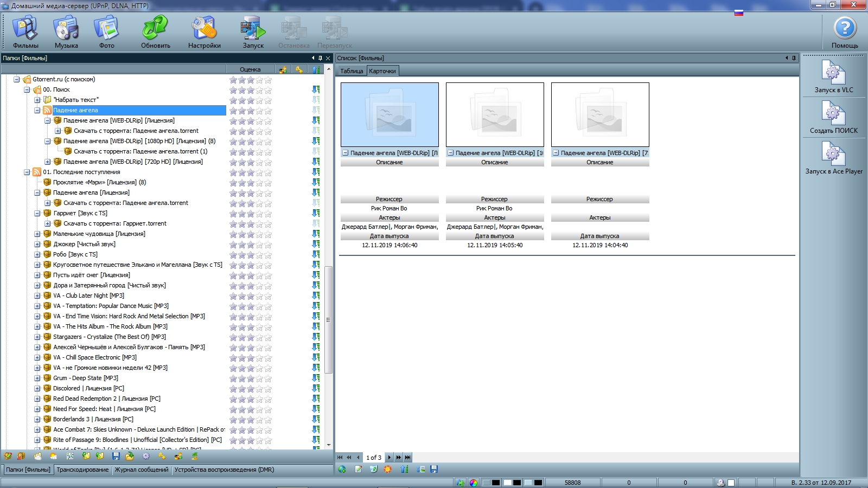Viewport: 868px width, 488px height.
Task: Toggle the collapse box on the first card's title
Action: click(x=345, y=153)
